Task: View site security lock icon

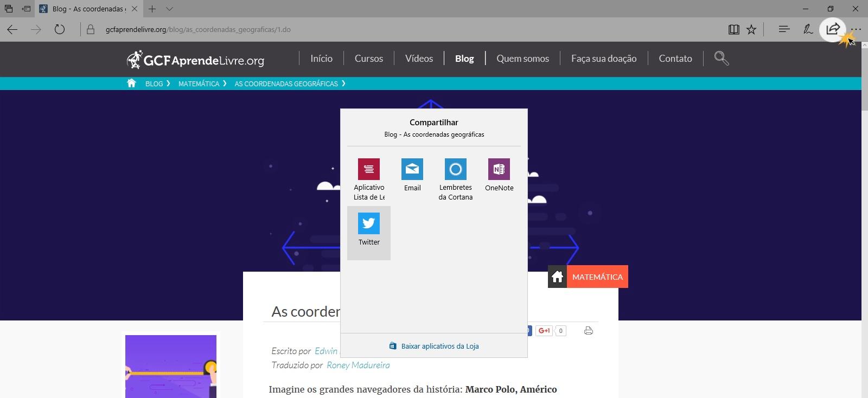Action: (x=91, y=29)
